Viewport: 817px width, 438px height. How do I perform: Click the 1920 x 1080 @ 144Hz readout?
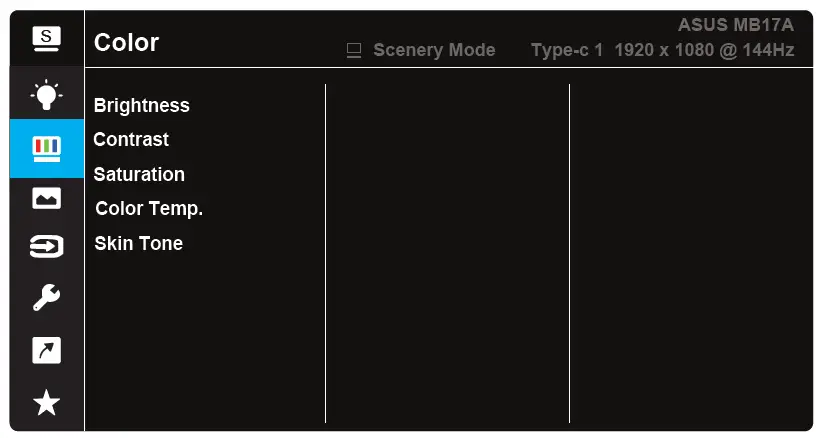coord(704,50)
